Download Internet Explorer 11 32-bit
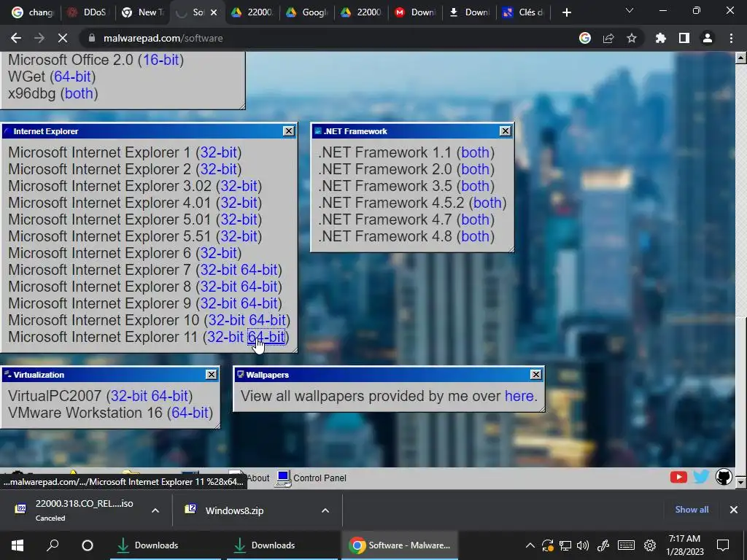Image resolution: width=747 pixels, height=560 pixels. (x=225, y=337)
